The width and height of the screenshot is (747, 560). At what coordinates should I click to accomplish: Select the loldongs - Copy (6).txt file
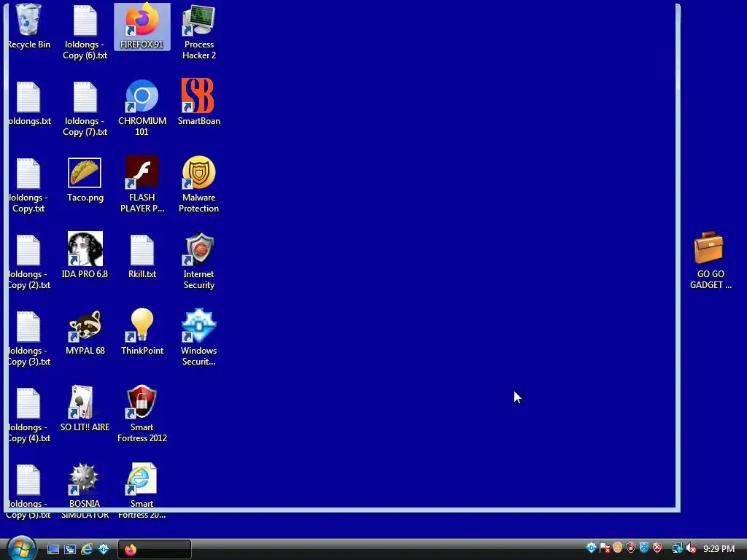pyautogui.click(x=85, y=32)
